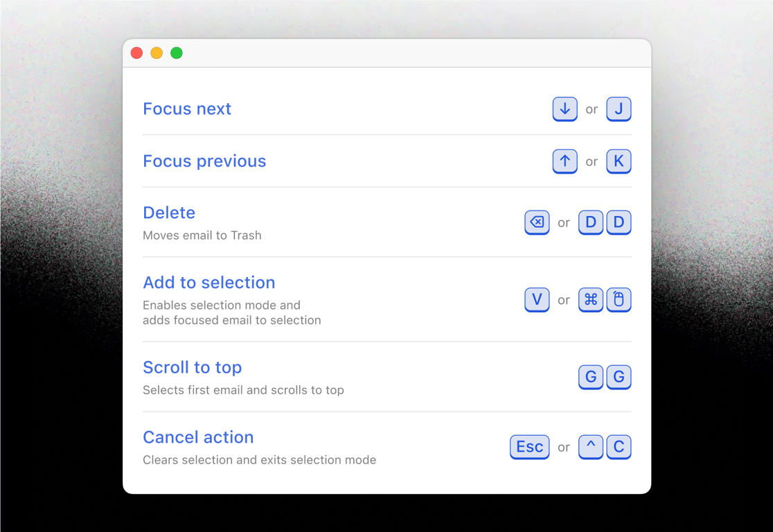Screen dimensions: 773x532
Task: Click the up arrow key icon
Action: point(565,161)
